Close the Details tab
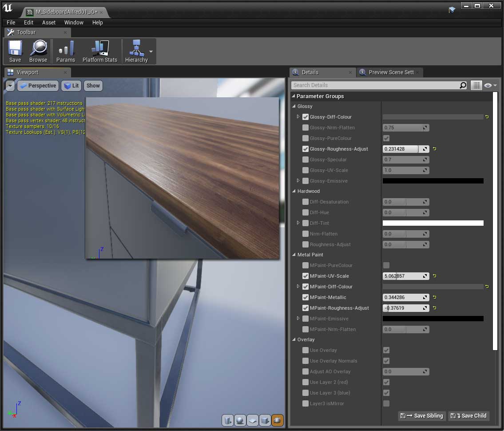 (350, 72)
